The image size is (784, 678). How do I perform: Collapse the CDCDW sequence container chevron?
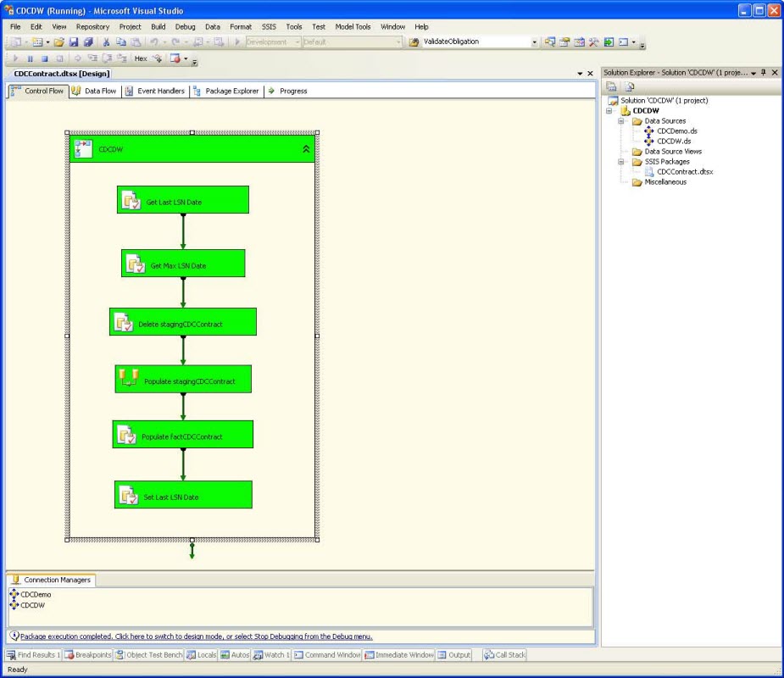[x=306, y=149]
